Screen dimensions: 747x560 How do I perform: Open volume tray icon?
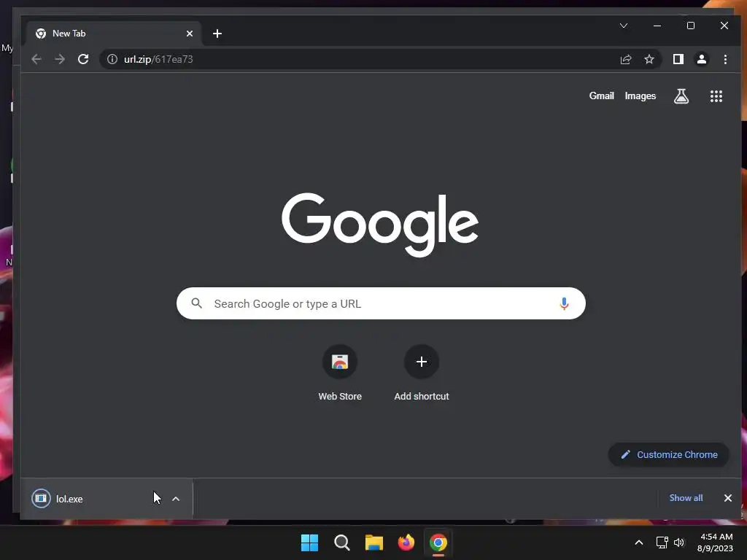(x=679, y=542)
